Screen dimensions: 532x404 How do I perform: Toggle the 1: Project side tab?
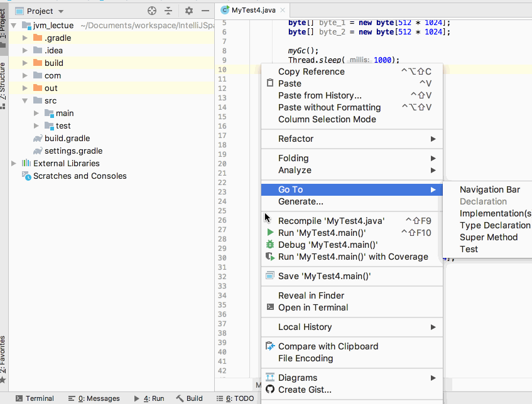click(3, 28)
